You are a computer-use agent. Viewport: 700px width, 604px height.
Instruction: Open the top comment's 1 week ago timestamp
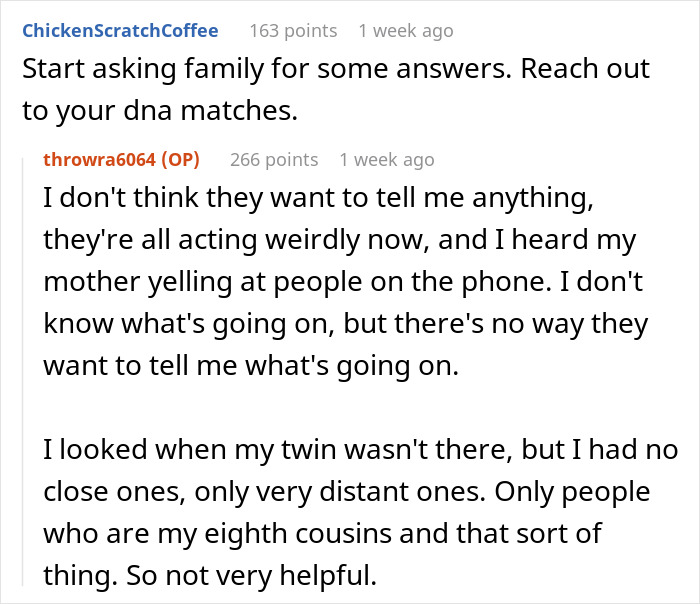[405, 31]
